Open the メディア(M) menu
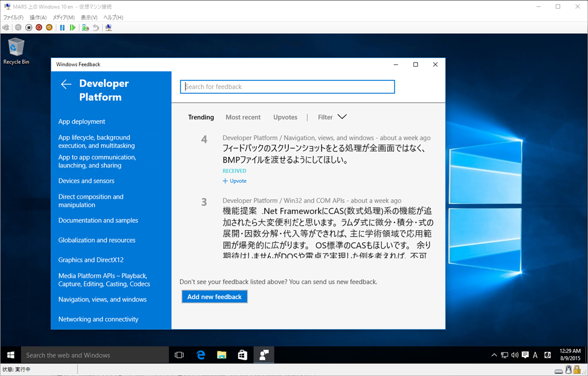588x376 pixels. [64, 18]
